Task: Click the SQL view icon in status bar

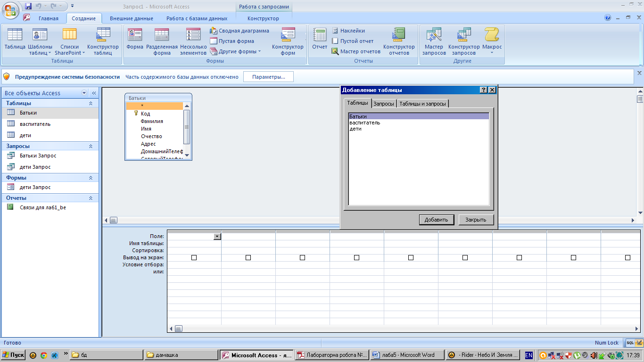Action: 630,343
